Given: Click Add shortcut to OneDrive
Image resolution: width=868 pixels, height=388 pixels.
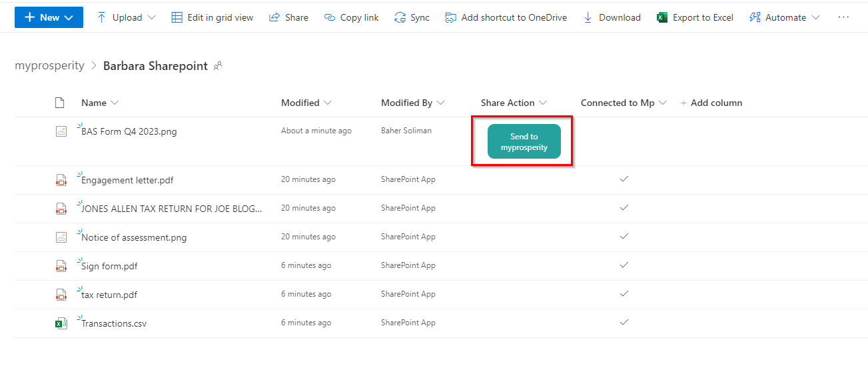Looking at the screenshot, I should [506, 17].
